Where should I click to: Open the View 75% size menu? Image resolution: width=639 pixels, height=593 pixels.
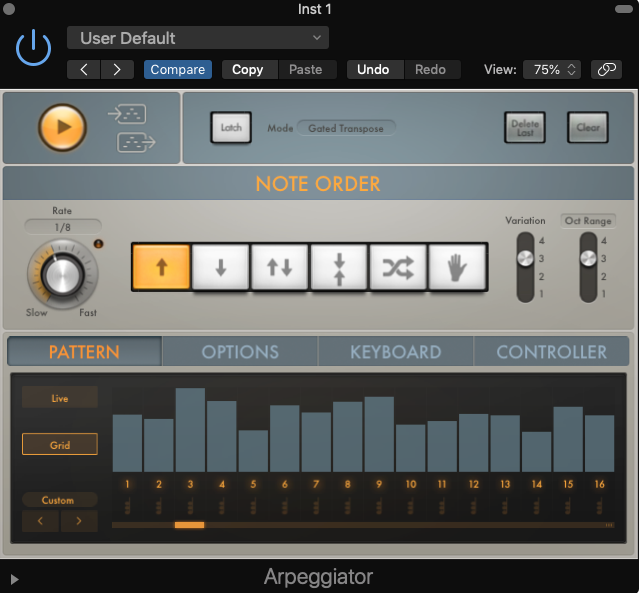pos(552,70)
